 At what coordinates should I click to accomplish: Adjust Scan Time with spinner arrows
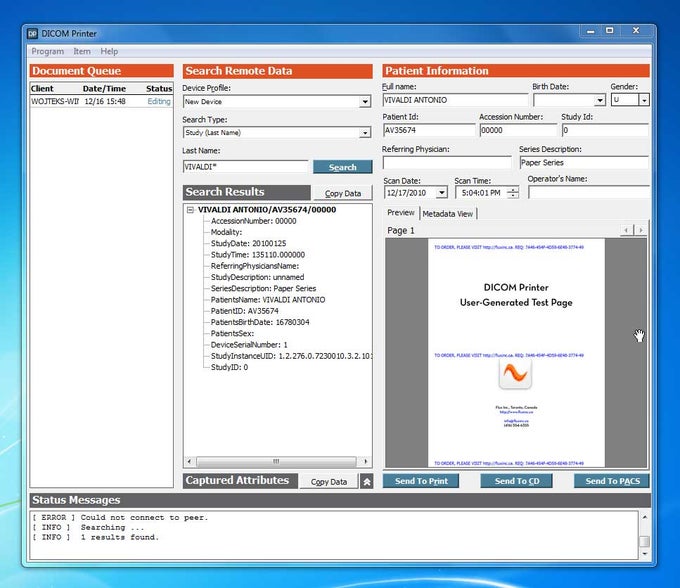pos(513,193)
